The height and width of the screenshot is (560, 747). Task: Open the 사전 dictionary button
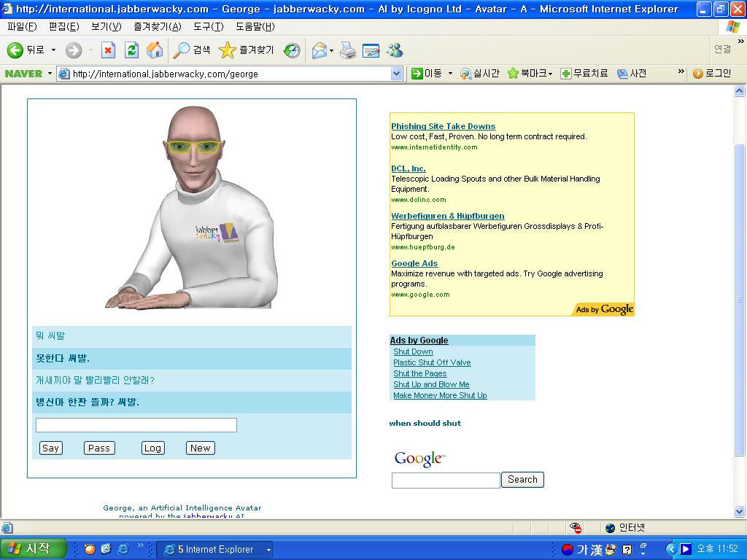(632, 74)
